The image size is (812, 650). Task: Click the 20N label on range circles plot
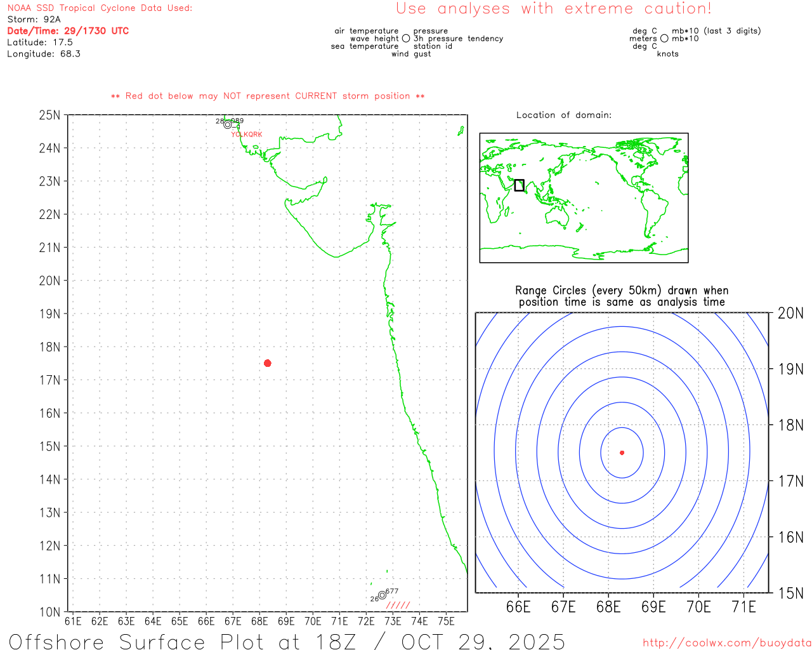click(x=790, y=313)
